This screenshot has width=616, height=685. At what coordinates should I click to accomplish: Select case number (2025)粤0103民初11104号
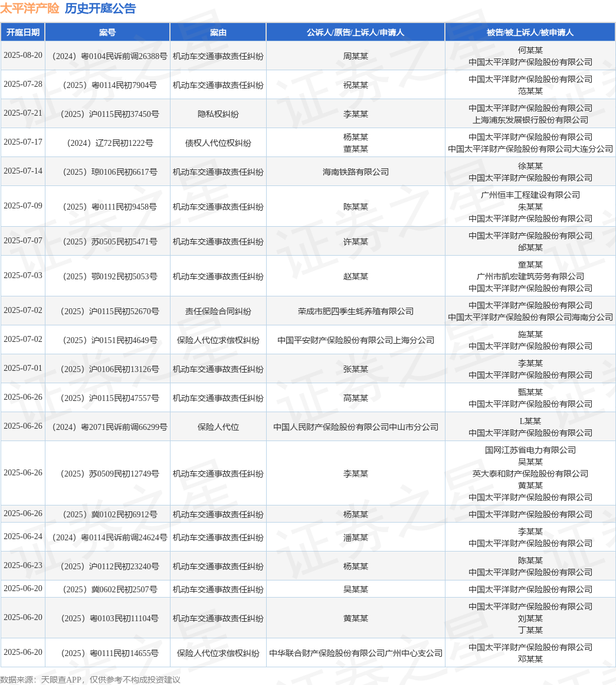coord(109,618)
